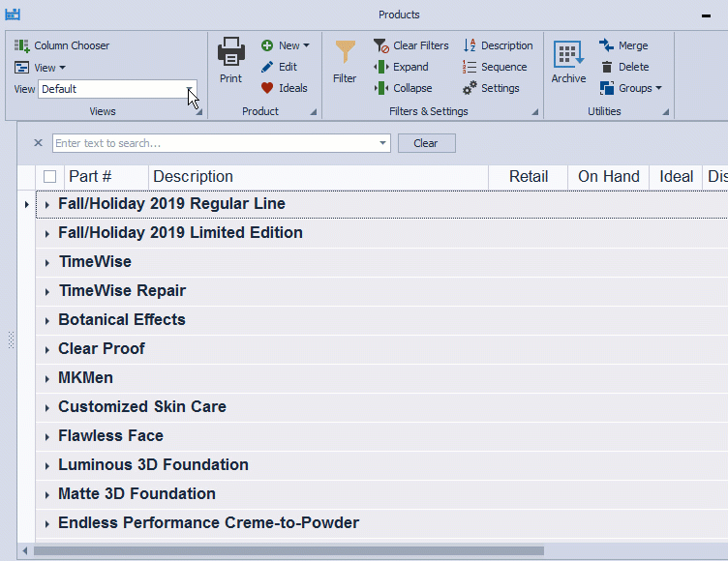Select the Clear Proof row text

point(102,348)
